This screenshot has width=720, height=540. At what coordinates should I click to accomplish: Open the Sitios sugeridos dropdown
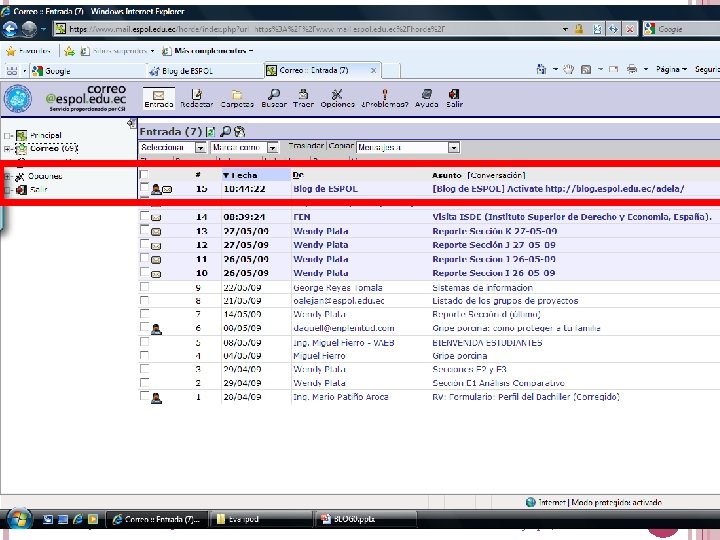click(119, 51)
